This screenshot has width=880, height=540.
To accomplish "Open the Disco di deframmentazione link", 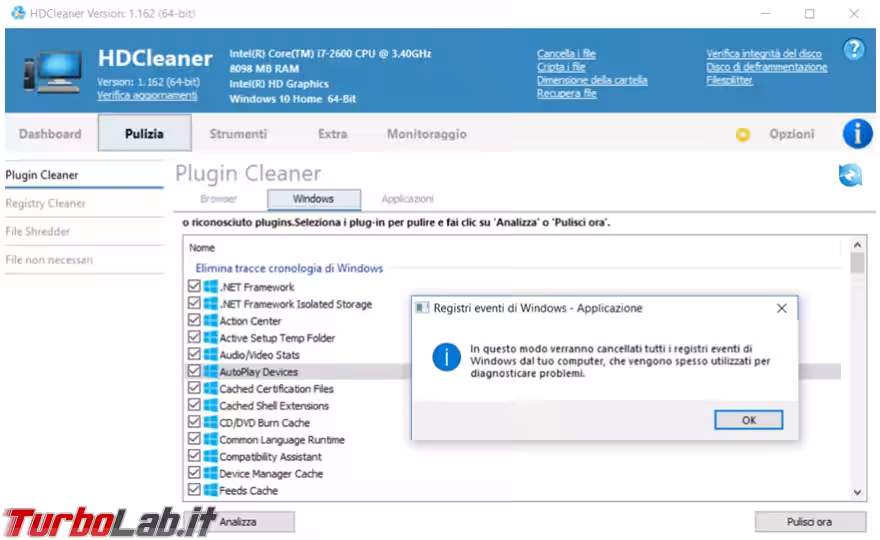I will coord(767,67).
